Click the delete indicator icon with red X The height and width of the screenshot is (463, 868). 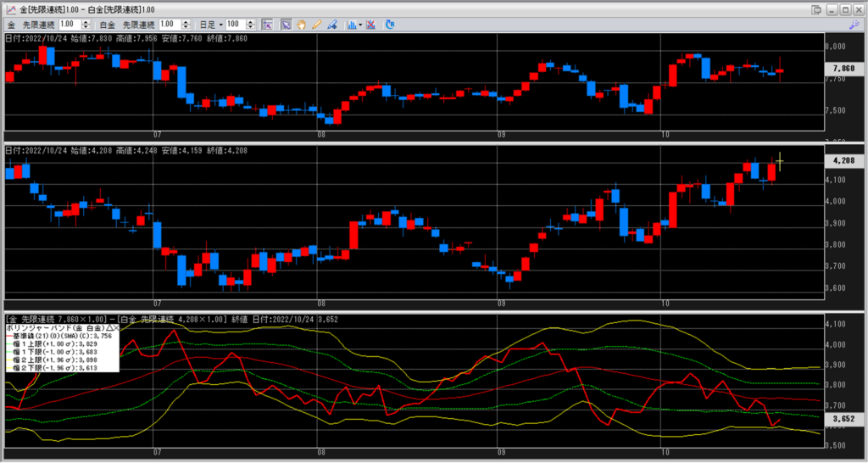click(371, 25)
